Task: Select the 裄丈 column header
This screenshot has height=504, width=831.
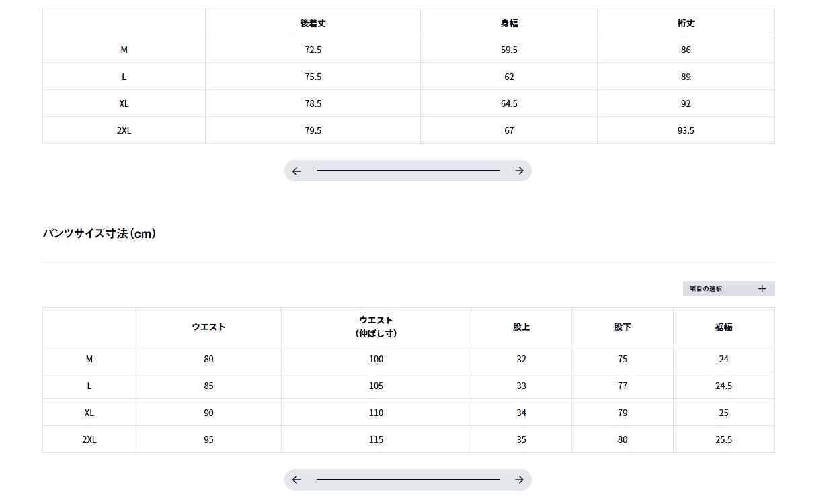Action: [x=686, y=23]
